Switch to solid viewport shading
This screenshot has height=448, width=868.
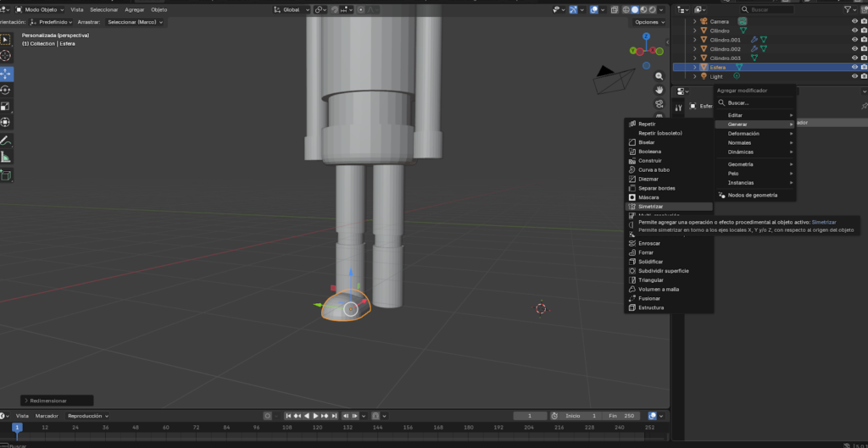coord(635,10)
